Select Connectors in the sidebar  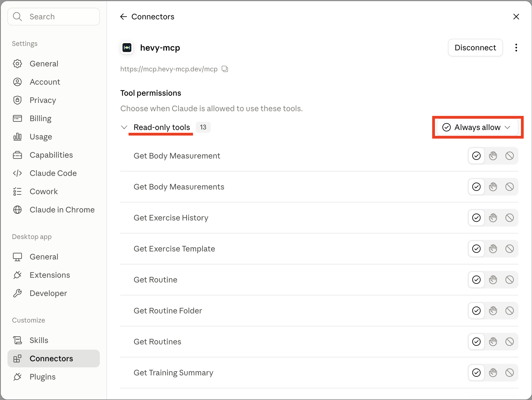54,359
